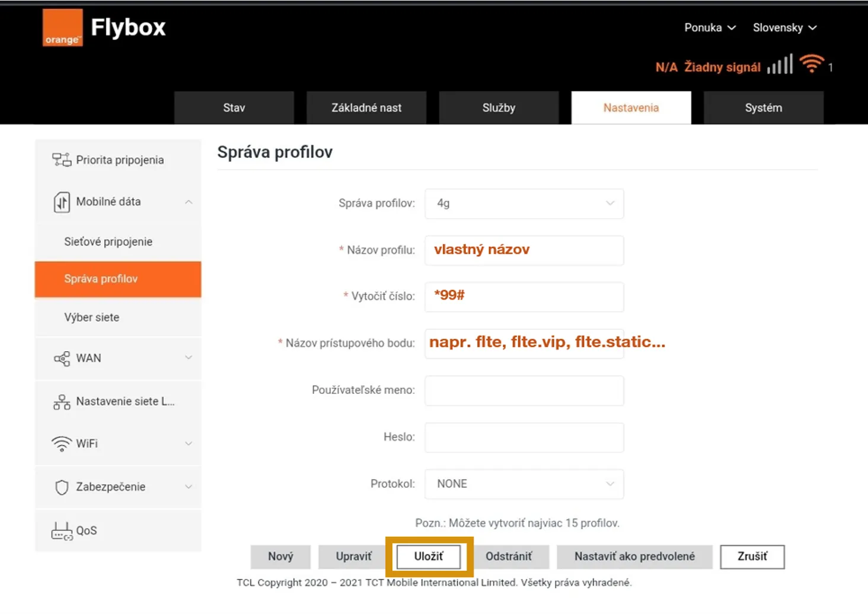This screenshot has height=614, width=868.
Task: Collapse the Mobilné dáta section chevron
Action: click(x=189, y=202)
